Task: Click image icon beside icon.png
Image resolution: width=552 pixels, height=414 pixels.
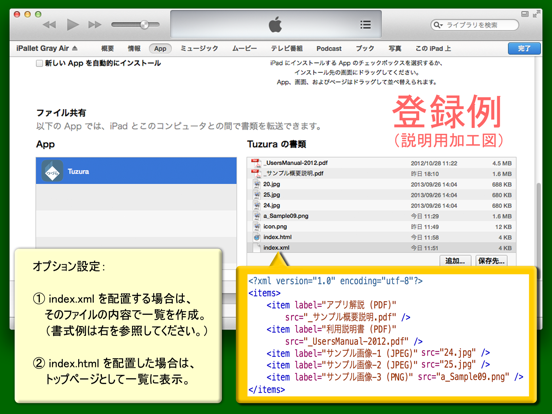Action: (257, 226)
